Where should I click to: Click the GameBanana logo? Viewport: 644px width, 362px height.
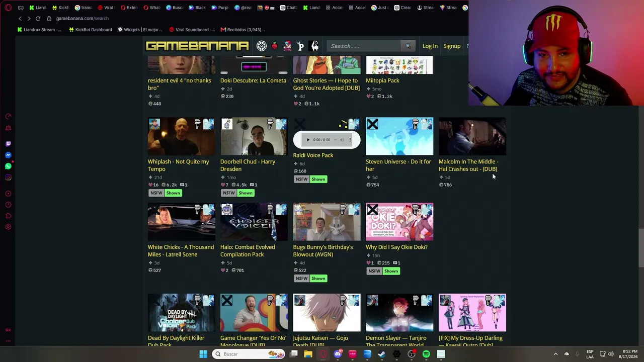[197, 46]
